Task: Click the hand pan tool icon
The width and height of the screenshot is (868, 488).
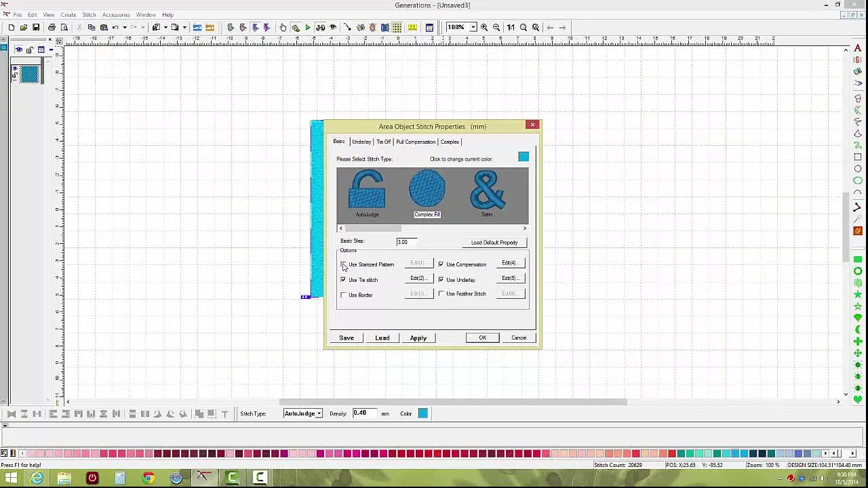Action: (283, 27)
